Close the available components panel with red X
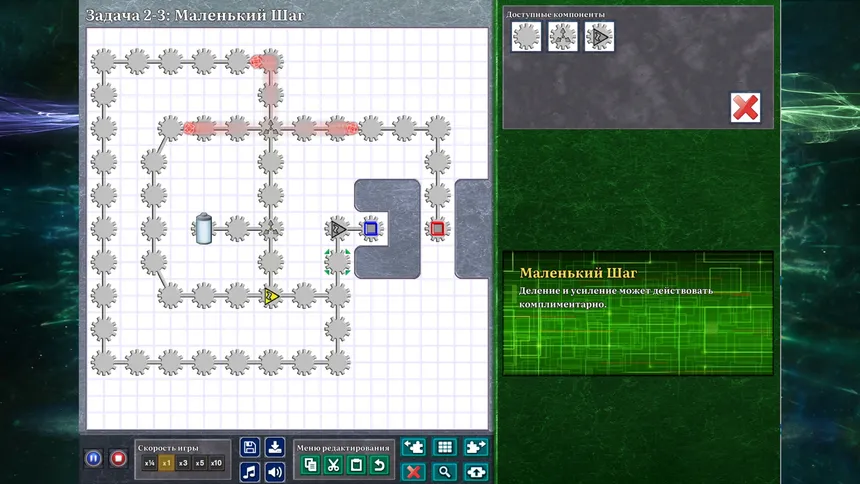The image size is (860, 484). pos(745,108)
